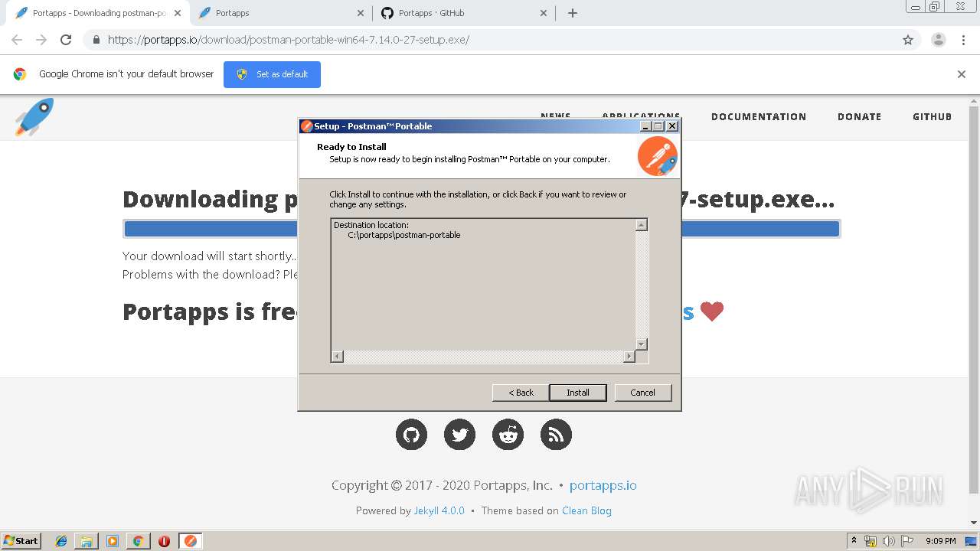Click the Postman logo in setup header
This screenshot has width=980, height=551.
click(658, 156)
